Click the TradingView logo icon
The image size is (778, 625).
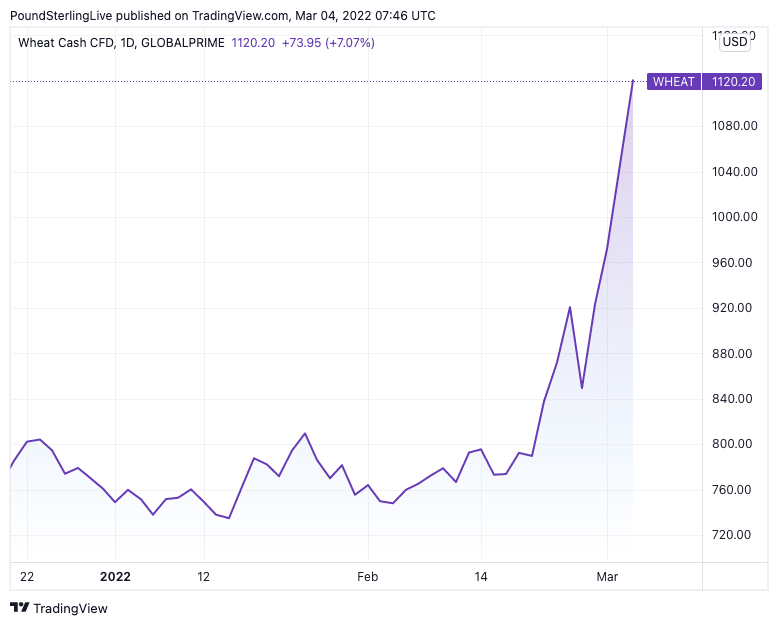tap(20, 608)
